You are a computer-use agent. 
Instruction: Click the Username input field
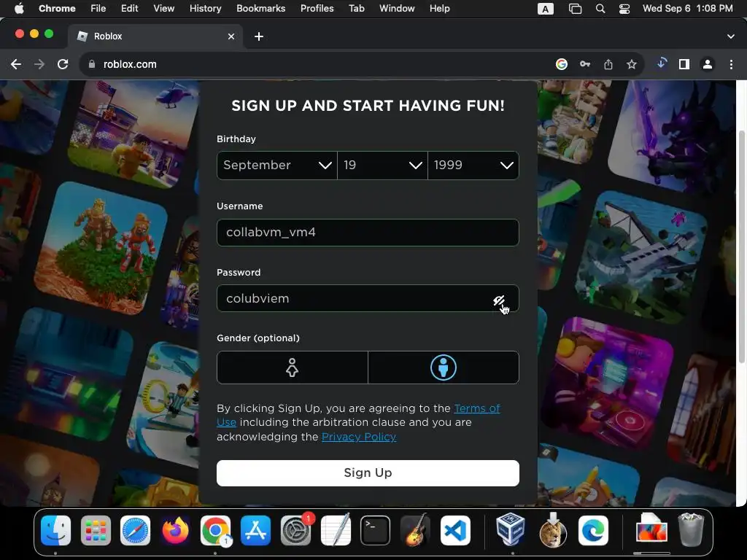(368, 233)
